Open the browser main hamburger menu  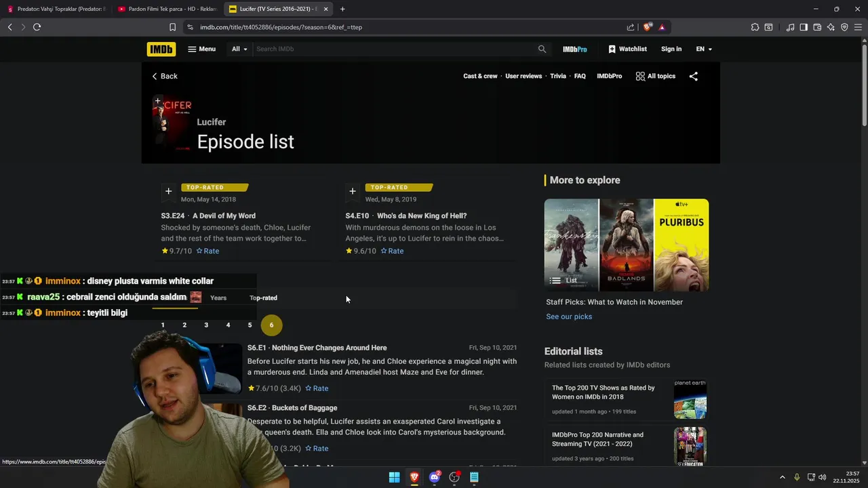pyautogui.click(x=859, y=27)
